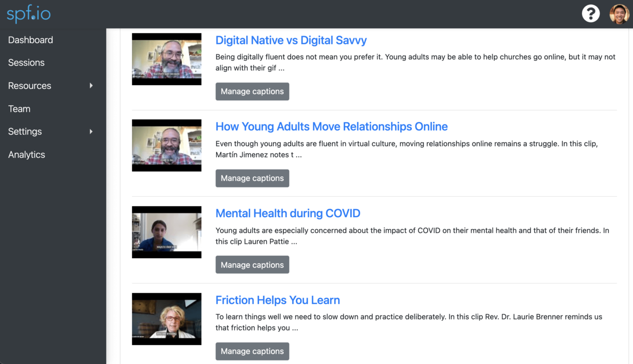Image resolution: width=633 pixels, height=364 pixels.
Task: Open "Friction Helps You Learn"
Action: tap(277, 300)
